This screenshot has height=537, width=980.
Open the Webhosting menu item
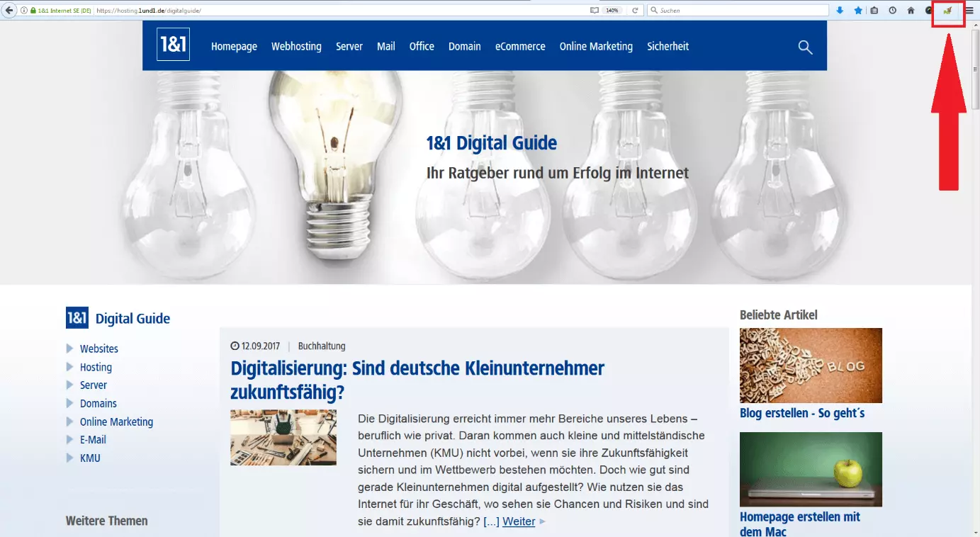[x=296, y=46]
